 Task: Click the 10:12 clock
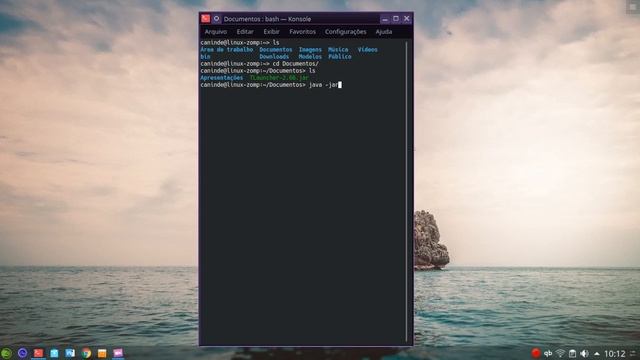tap(615, 353)
